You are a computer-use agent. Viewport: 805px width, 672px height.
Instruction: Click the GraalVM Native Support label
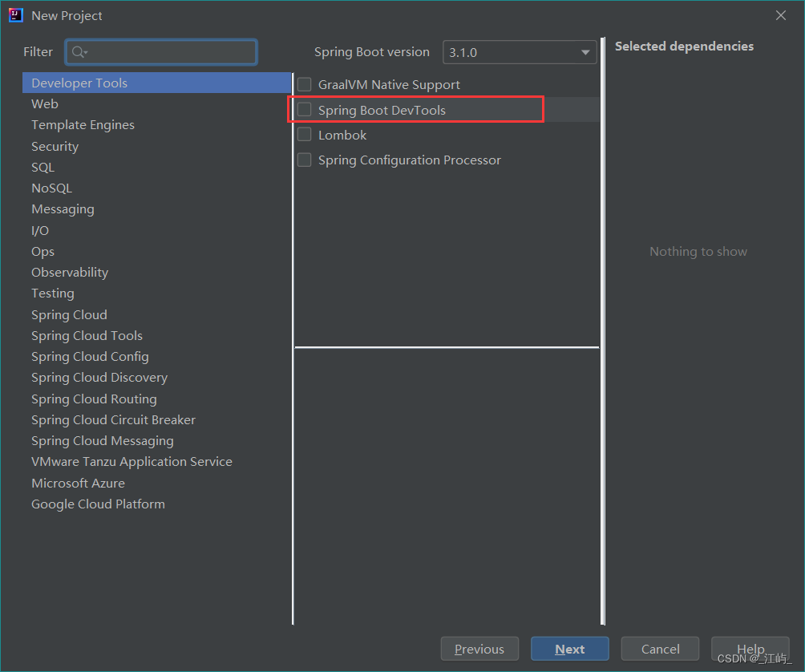pos(389,85)
